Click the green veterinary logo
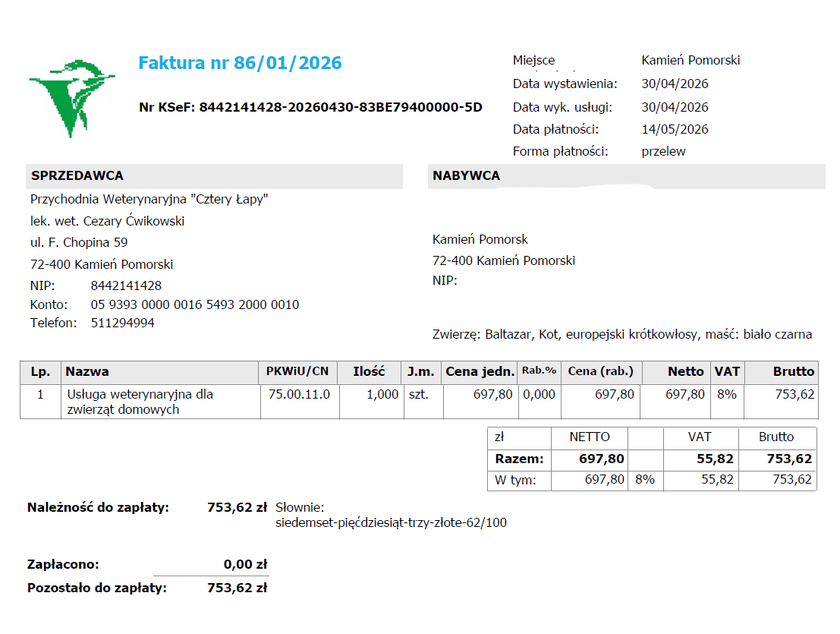840x634 pixels. coord(72,99)
